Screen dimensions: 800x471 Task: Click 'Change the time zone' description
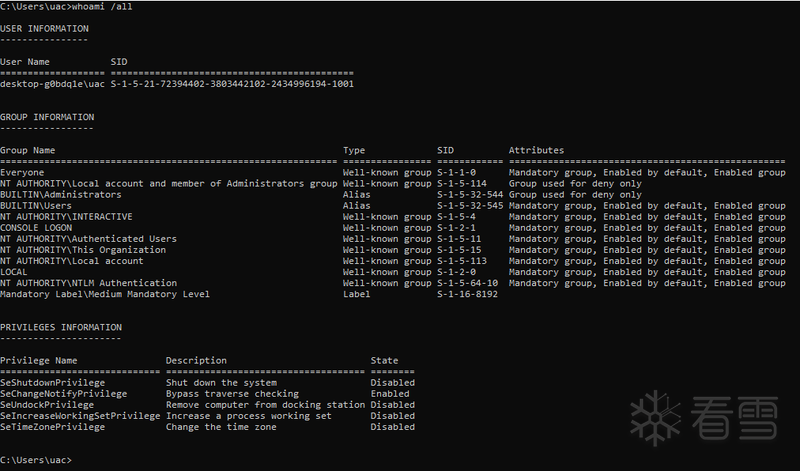click(x=221, y=427)
